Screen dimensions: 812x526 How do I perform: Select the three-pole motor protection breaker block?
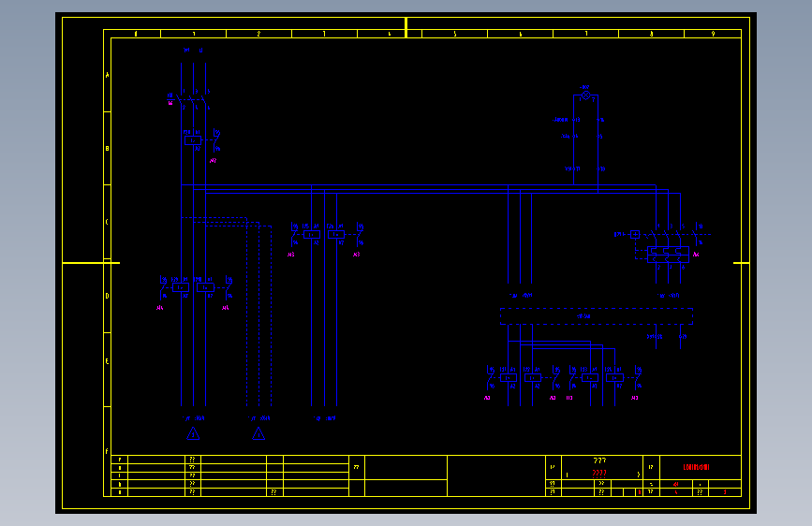668,255
